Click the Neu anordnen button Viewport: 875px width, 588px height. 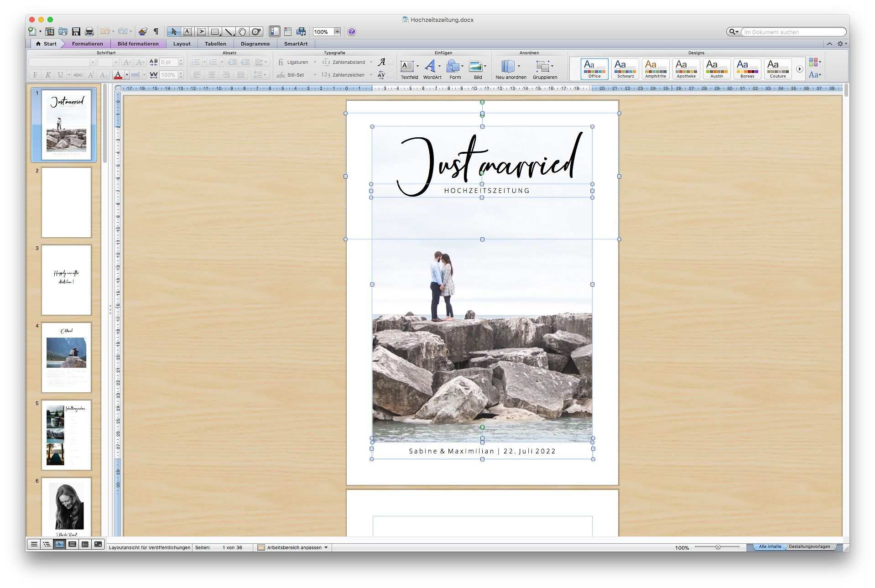tap(508, 67)
